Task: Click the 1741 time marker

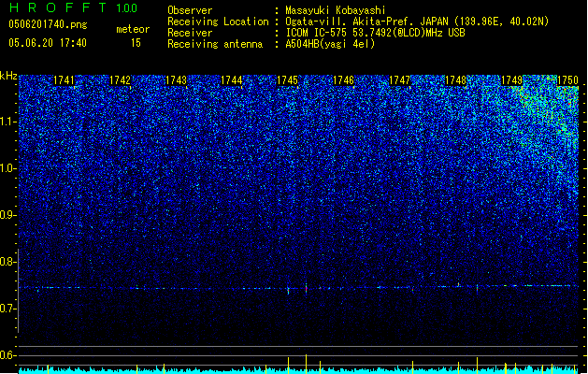Action: tap(65, 80)
